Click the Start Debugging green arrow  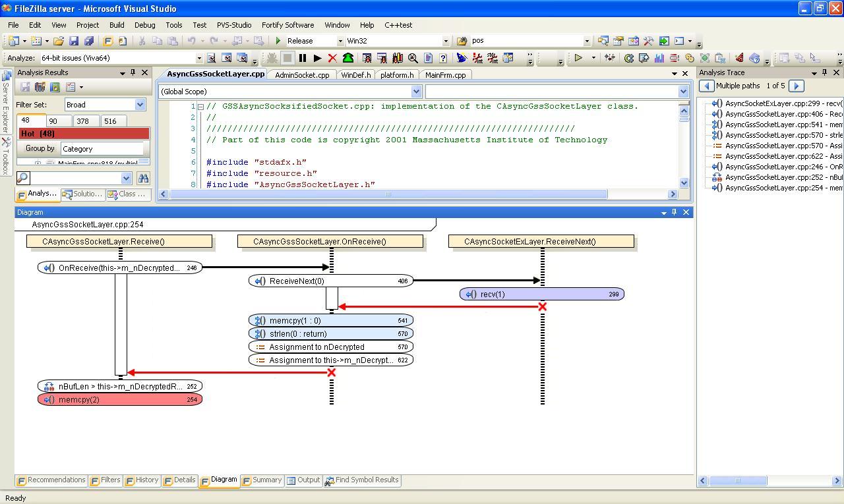[x=278, y=41]
